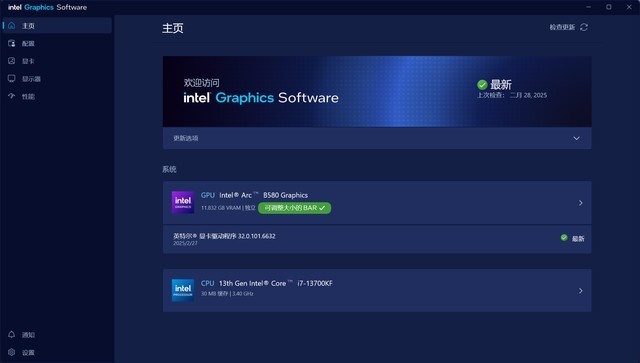
Task: Click the 配置 profile icon
Action: (x=11, y=43)
